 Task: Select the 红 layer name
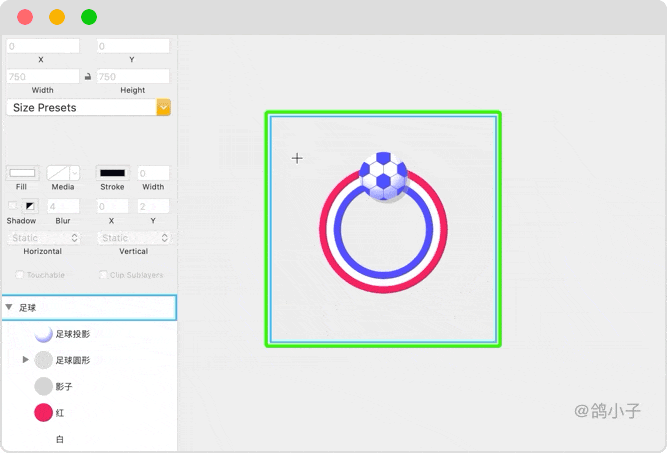click(x=60, y=413)
